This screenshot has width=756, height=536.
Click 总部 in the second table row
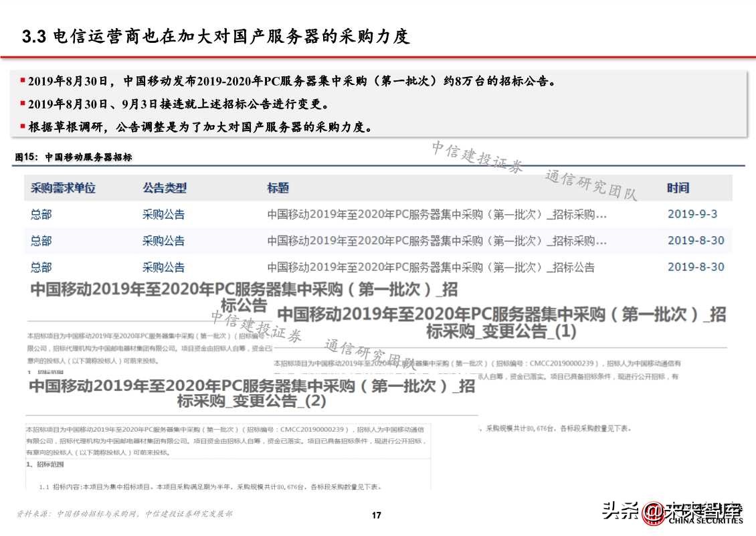[x=39, y=241]
